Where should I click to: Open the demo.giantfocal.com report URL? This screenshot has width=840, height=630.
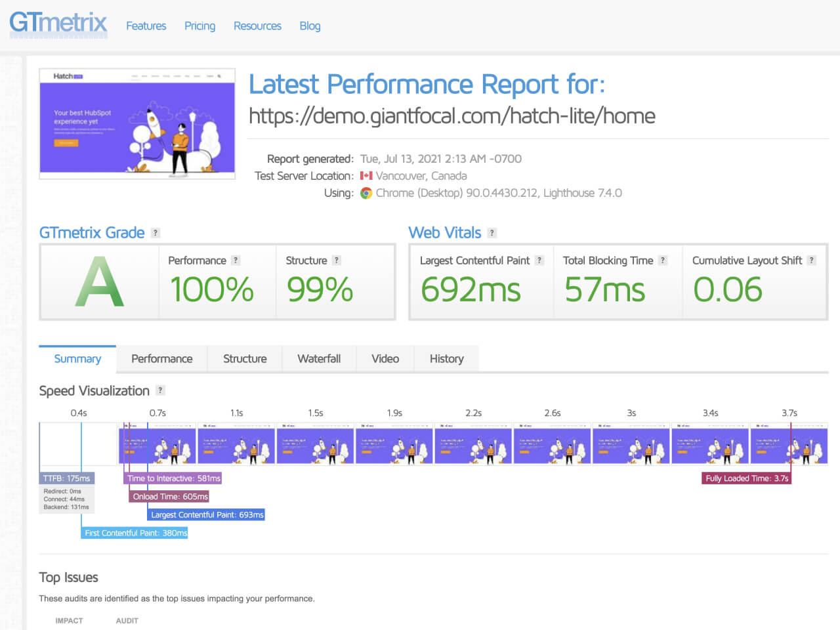[451, 115]
